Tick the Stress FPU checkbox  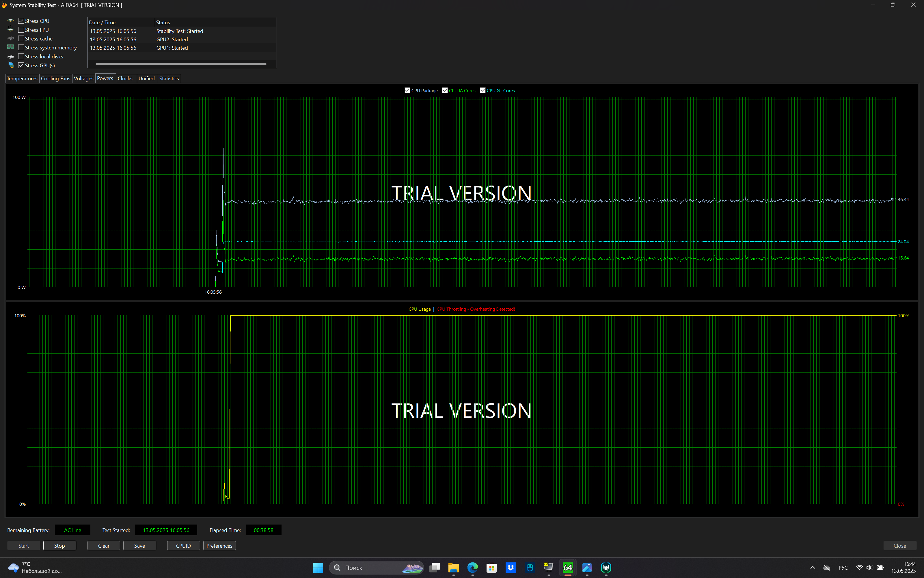(x=21, y=30)
